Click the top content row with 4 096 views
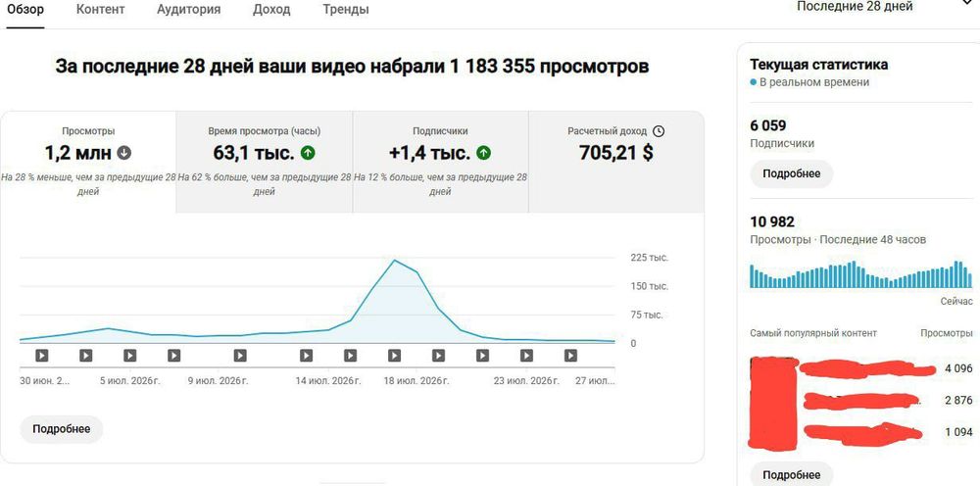Viewport: 980px width, 486px height. 861,368
